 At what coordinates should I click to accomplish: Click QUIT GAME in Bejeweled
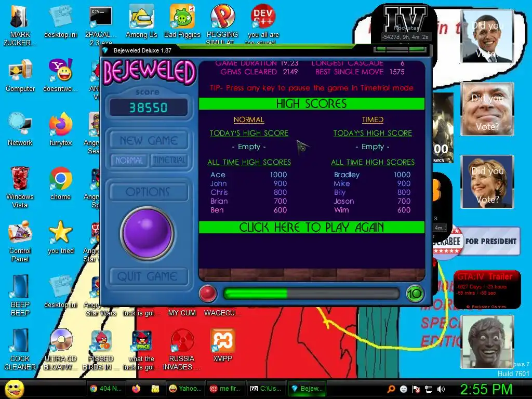pyautogui.click(x=149, y=276)
